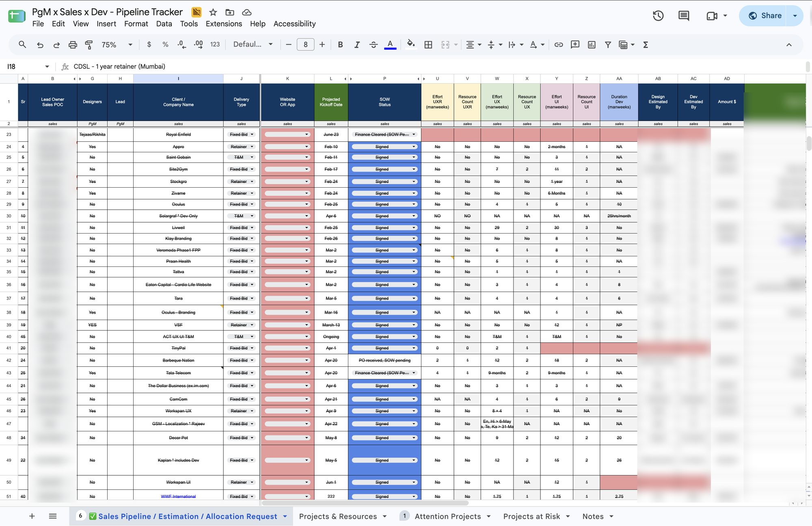This screenshot has height=526, width=812.
Task: Star this document
Action: [x=213, y=12]
